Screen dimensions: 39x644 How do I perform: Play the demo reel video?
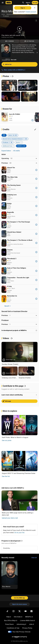coord(19,29)
